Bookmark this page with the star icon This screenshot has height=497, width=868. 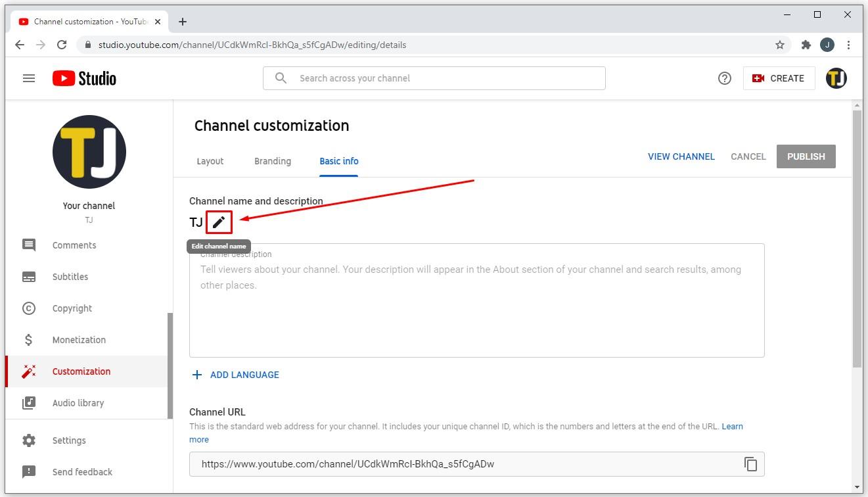[x=780, y=45]
